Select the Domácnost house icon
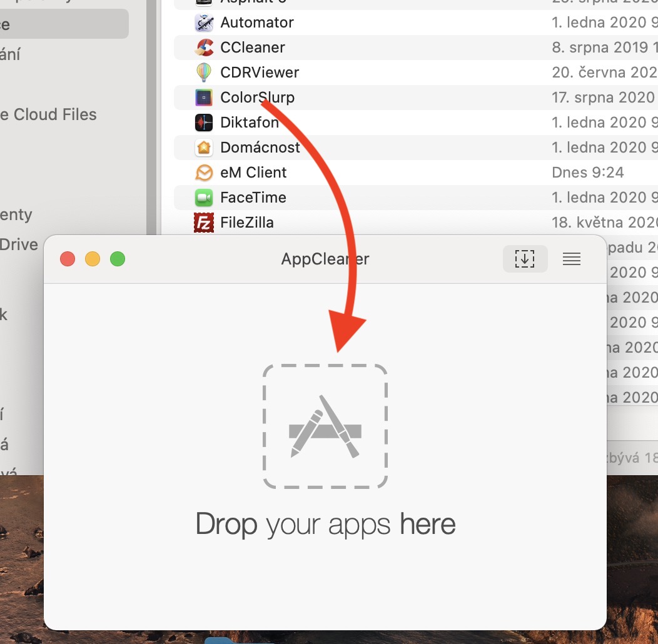Viewport: 658px width, 644px height. tap(204, 148)
